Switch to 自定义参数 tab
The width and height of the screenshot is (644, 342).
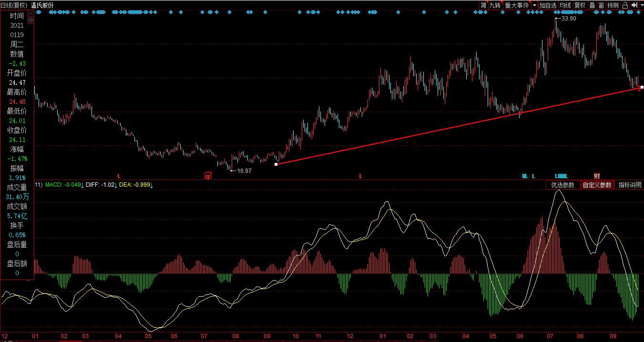click(x=597, y=185)
